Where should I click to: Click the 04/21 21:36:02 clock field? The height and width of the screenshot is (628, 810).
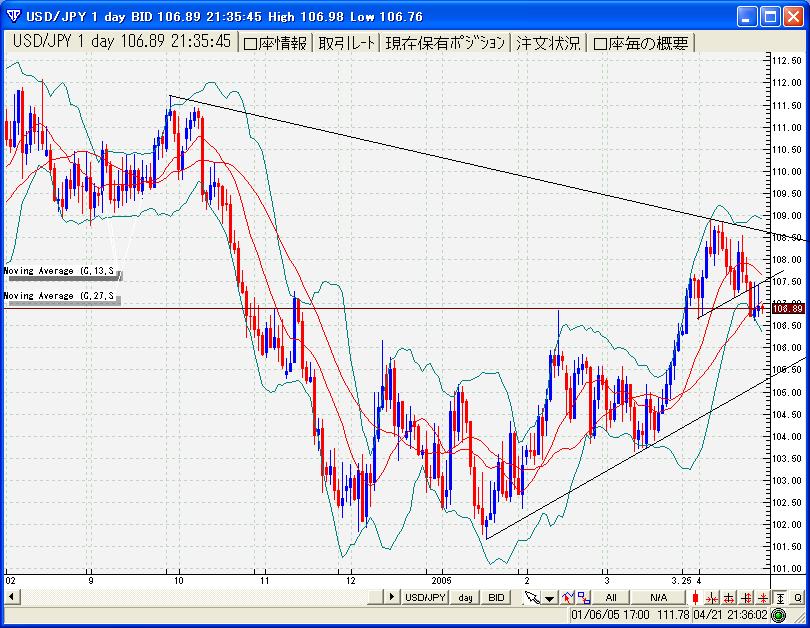point(731,615)
